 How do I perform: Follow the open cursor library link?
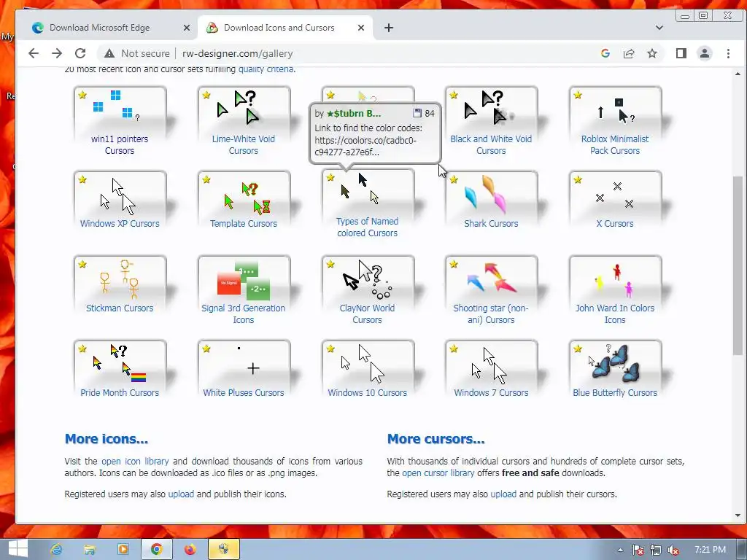pyautogui.click(x=438, y=473)
